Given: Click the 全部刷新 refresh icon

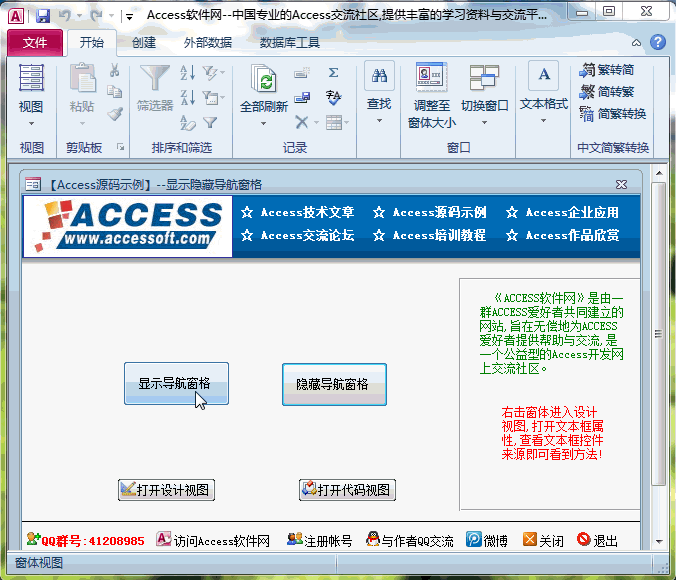Looking at the screenshot, I should coord(264,78).
